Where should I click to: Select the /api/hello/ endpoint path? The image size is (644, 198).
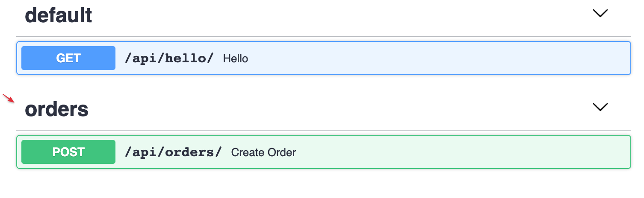pyautogui.click(x=169, y=58)
